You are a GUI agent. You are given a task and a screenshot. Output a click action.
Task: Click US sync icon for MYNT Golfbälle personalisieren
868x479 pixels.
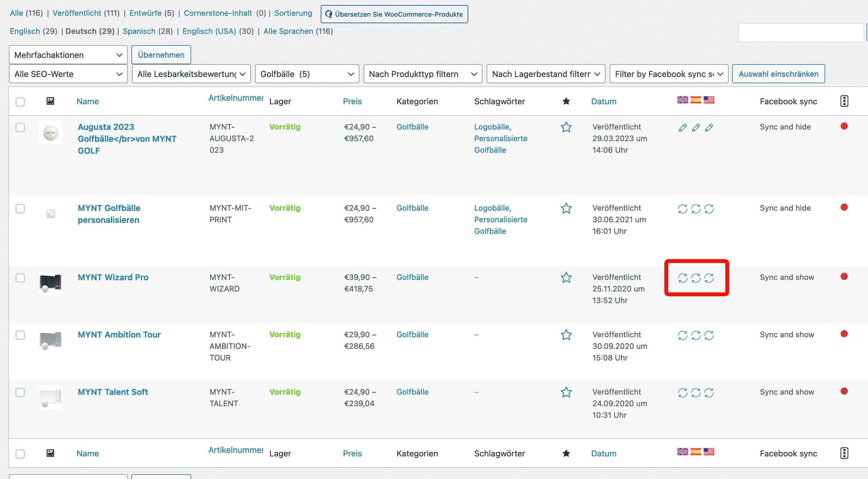click(x=709, y=209)
